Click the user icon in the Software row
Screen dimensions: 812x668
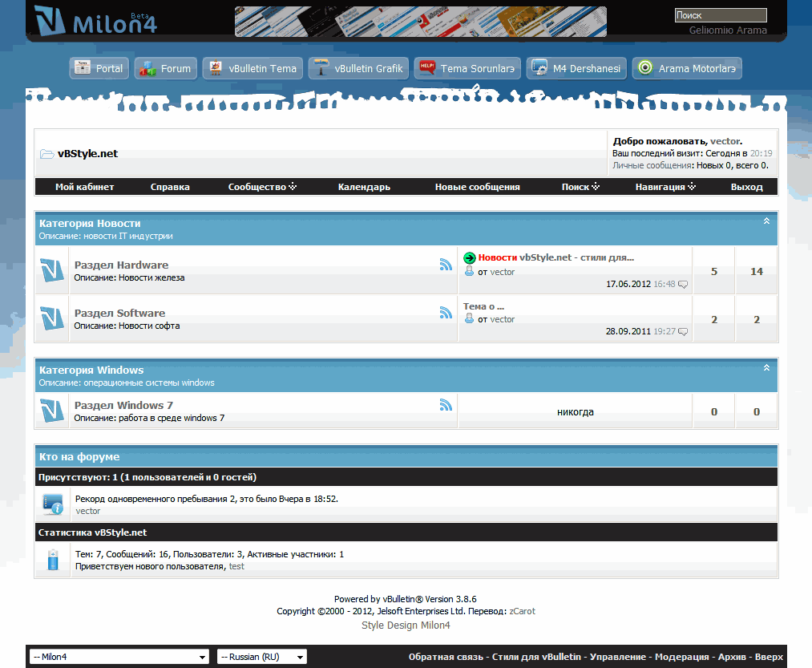pos(469,318)
